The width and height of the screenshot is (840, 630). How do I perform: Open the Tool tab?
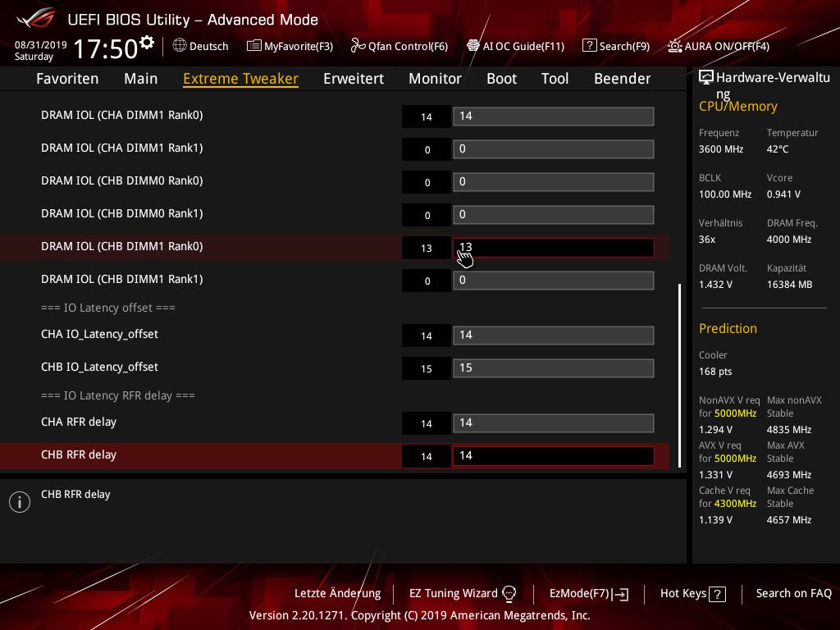[x=555, y=79]
